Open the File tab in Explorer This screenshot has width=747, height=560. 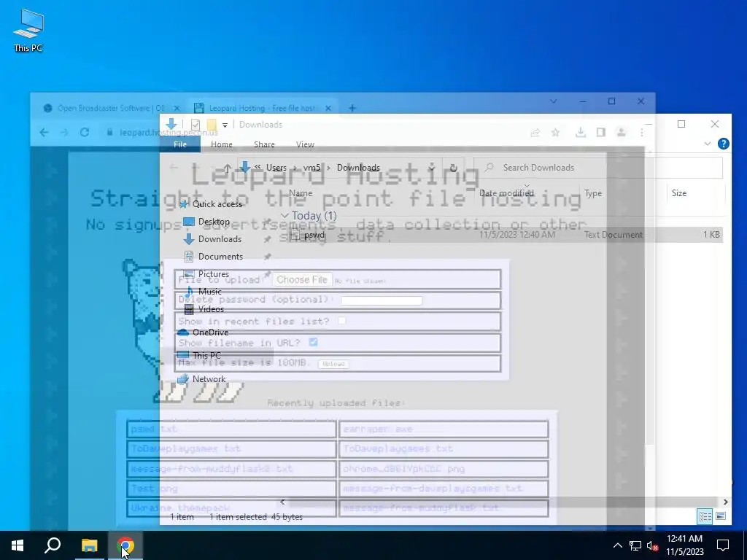pyautogui.click(x=180, y=144)
